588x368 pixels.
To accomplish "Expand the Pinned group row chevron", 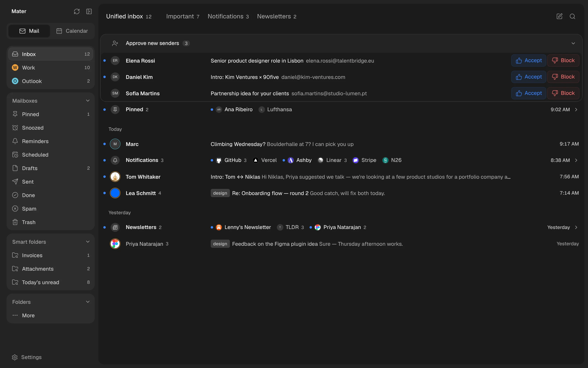I will 576,110.
